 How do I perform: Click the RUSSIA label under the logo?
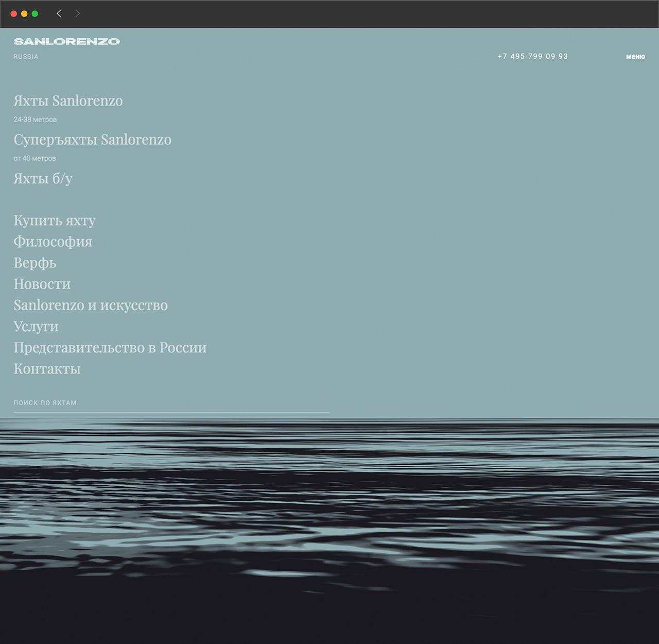coord(26,57)
